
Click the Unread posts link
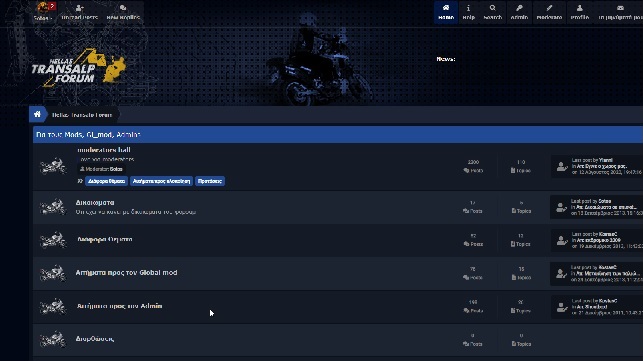(80, 12)
